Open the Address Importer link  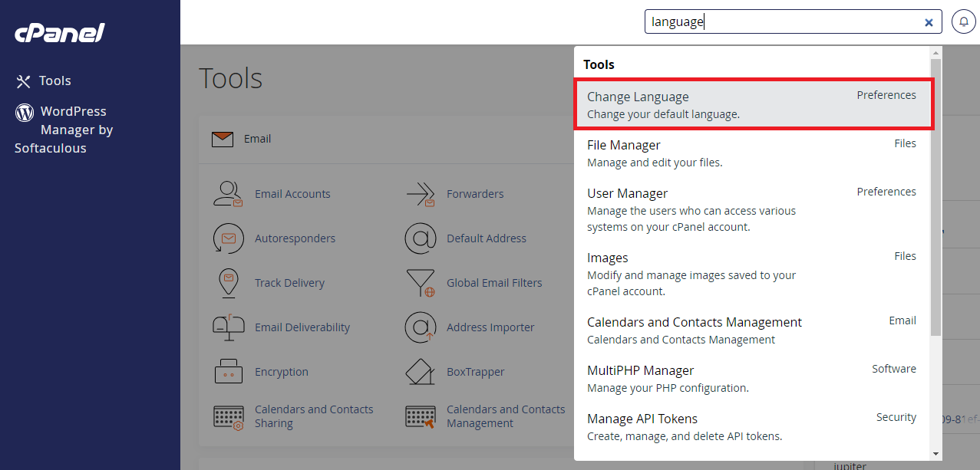490,327
